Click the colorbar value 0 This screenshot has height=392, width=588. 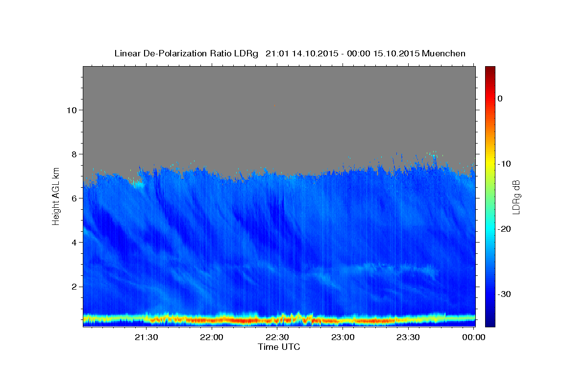(x=500, y=98)
